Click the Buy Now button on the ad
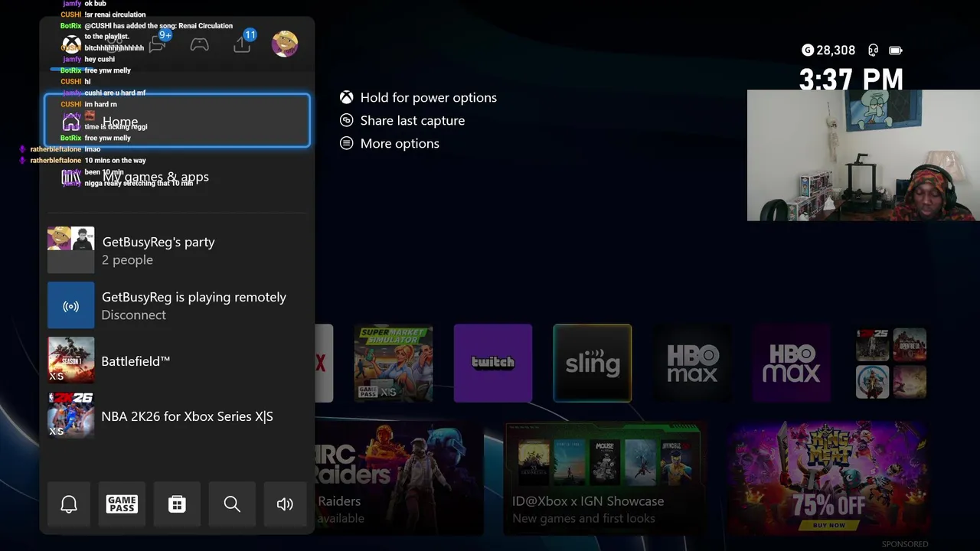 829,525
